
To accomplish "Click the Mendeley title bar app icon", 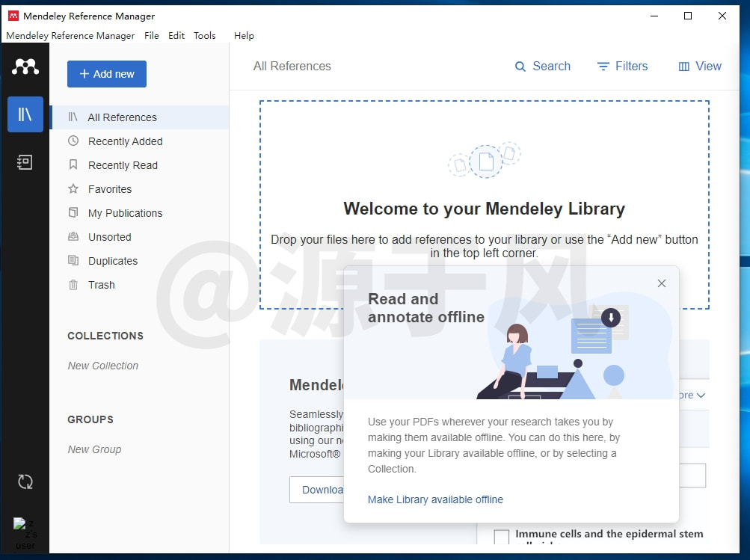I will 13,16.
